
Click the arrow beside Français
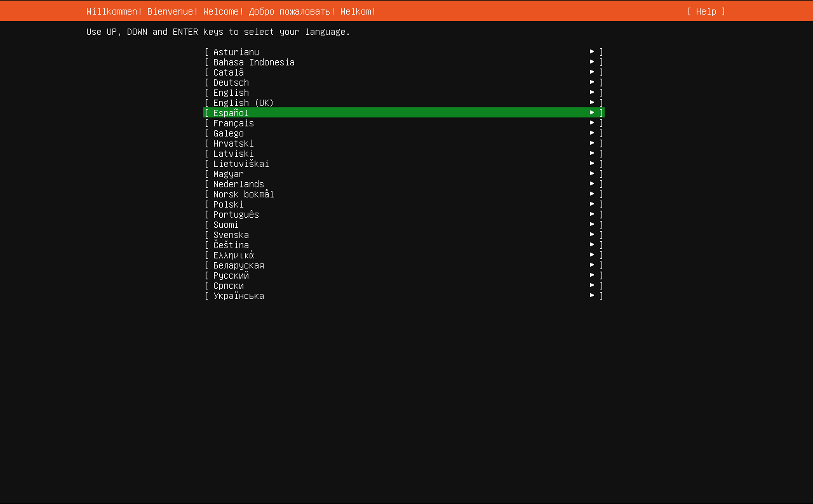(592, 123)
